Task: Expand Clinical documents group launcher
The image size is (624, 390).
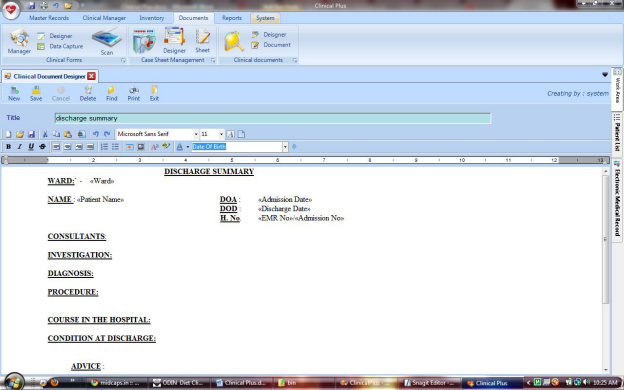Action: coord(295,60)
